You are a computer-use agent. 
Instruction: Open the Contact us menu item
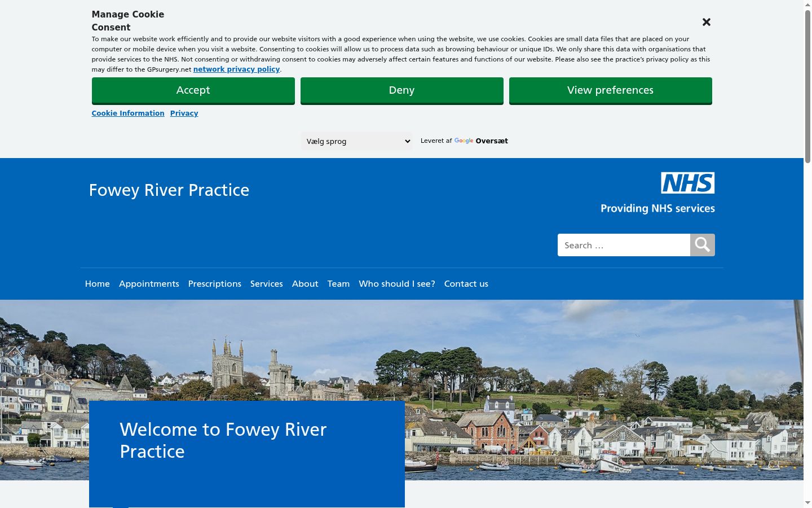(x=466, y=284)
